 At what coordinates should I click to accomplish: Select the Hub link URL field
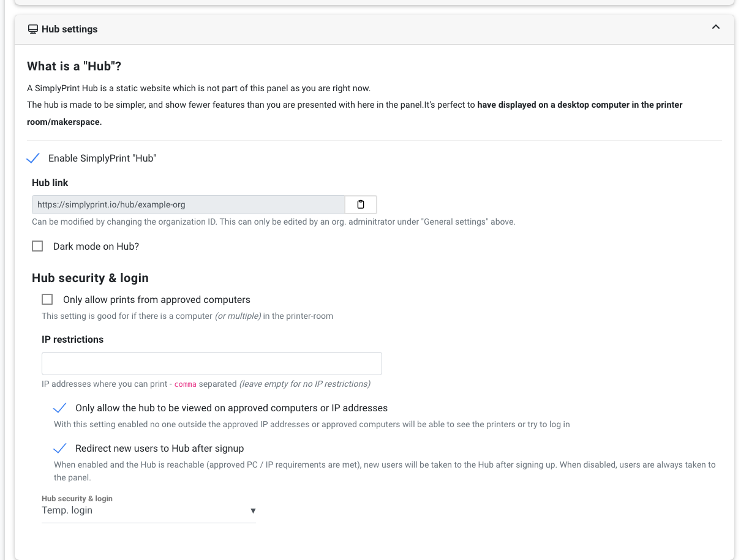(x=189, y=204)
